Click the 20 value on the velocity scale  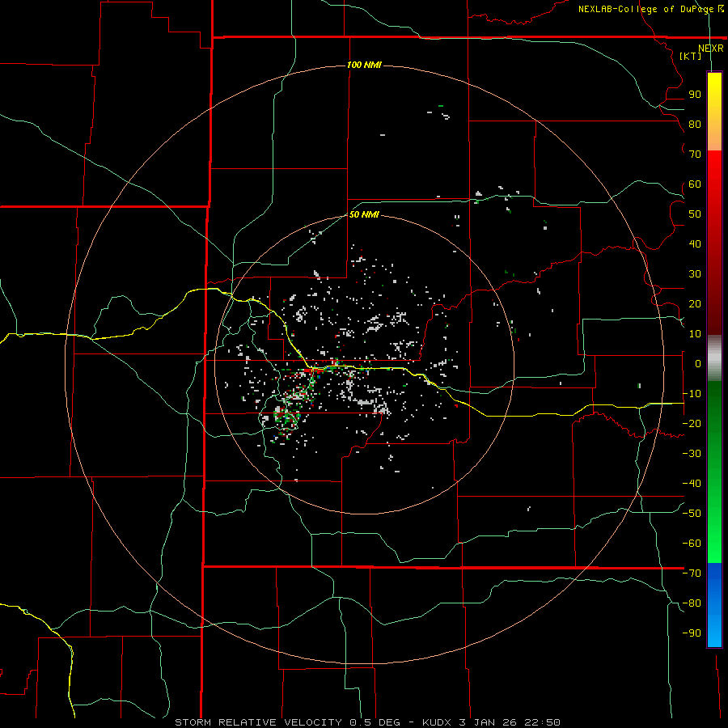695,303
